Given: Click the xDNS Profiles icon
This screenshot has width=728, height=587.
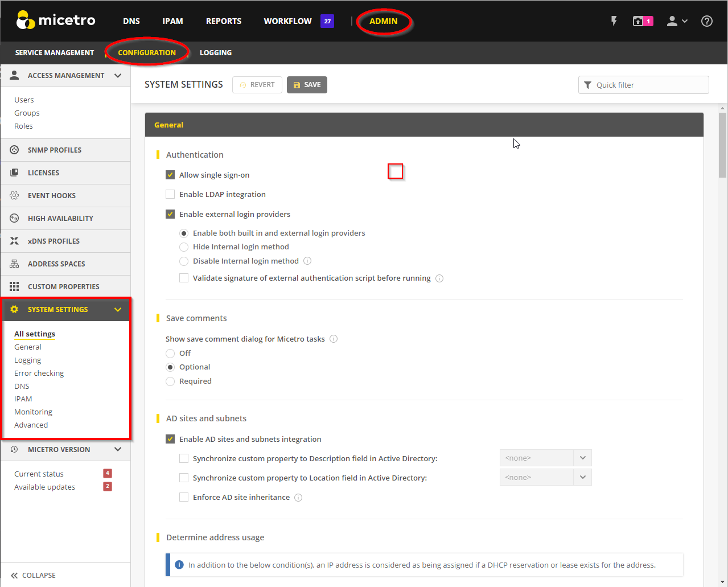Looking at the screenshot, I should (x=14, y=241).
